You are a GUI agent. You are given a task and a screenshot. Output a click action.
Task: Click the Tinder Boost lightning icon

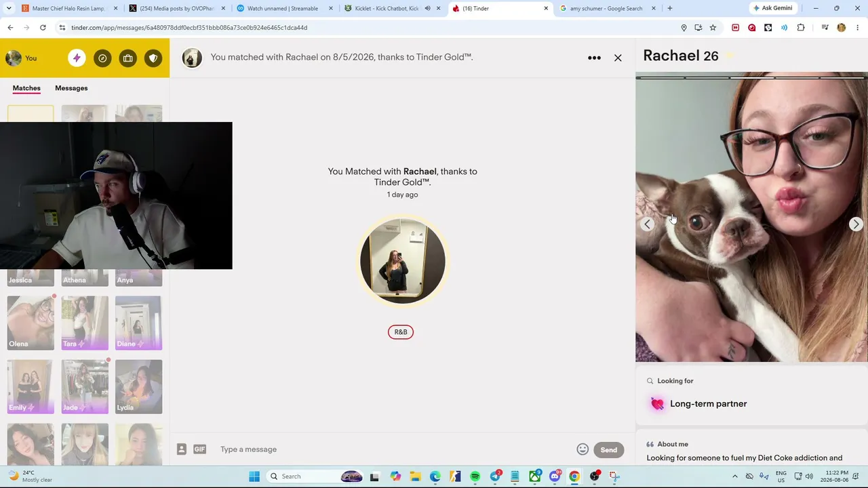77,58
